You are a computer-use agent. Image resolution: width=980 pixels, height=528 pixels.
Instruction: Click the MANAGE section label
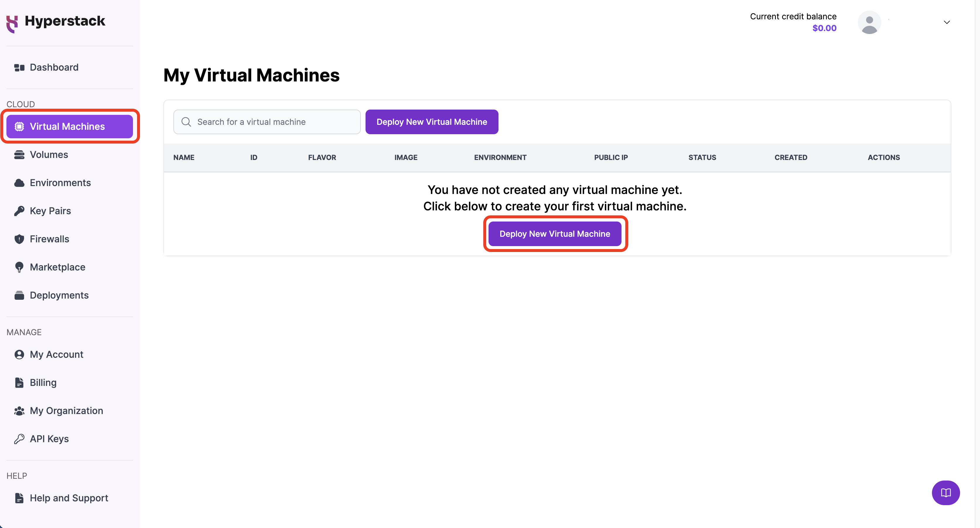click(24, 332)
